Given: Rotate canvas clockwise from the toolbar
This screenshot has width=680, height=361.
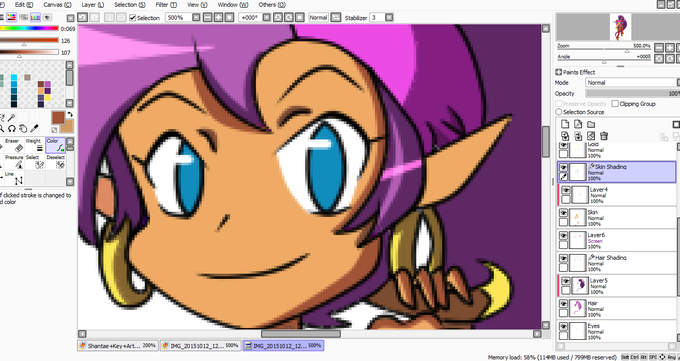Looking at the screenshot, I should (288, 17).
